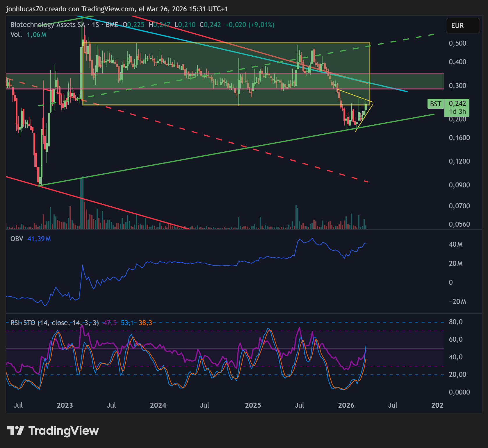Screen dimensions: 488x448
Task: Select the BST price label tag
Action: tap(435, 104)
